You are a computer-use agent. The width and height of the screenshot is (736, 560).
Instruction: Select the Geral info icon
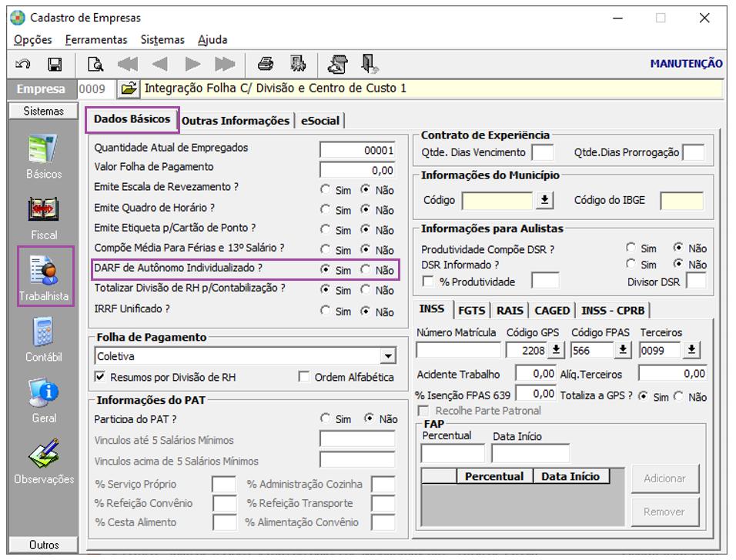tap(44, 392)
